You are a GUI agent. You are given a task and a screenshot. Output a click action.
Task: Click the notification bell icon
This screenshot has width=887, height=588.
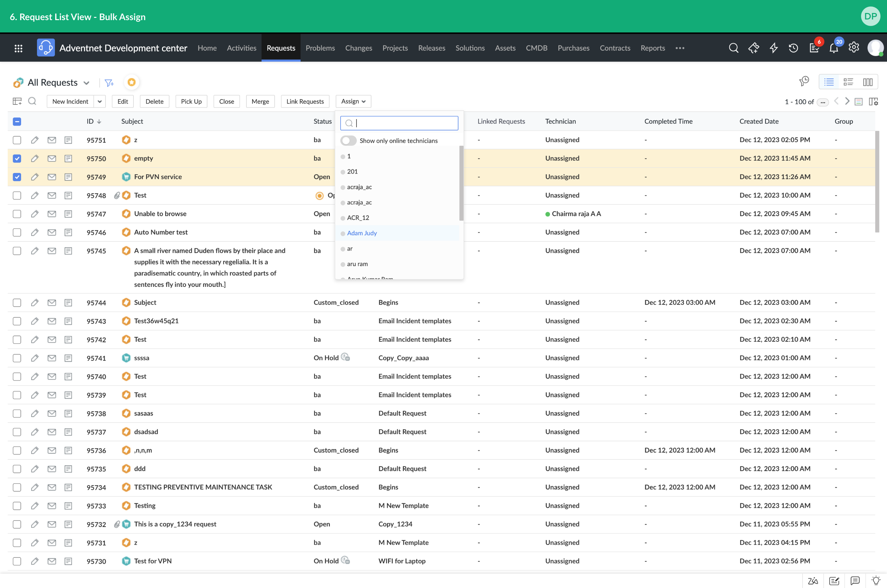coord(833,48)
